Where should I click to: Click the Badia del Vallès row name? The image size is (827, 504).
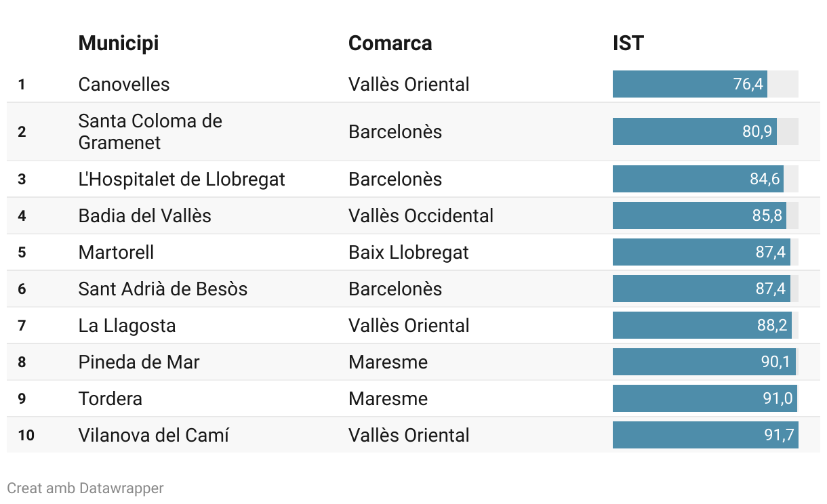(x=145, y=216)
